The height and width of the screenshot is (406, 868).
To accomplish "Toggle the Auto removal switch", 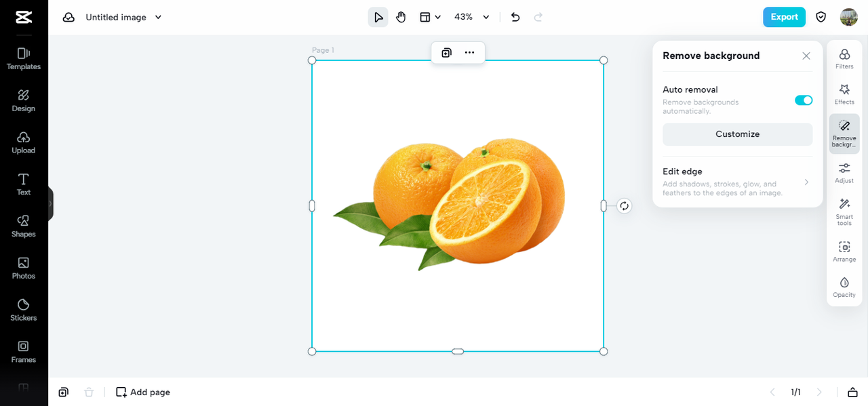I will (804, 100).
